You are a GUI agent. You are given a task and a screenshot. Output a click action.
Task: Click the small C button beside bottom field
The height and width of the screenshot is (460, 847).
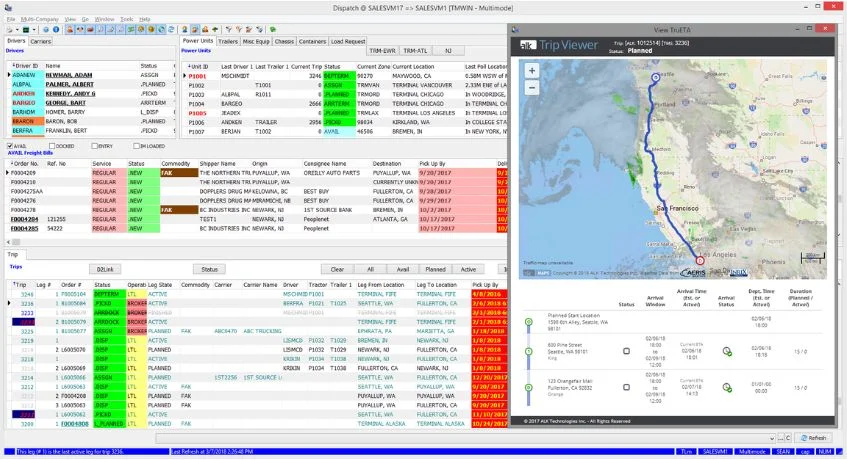pos(788,438)
